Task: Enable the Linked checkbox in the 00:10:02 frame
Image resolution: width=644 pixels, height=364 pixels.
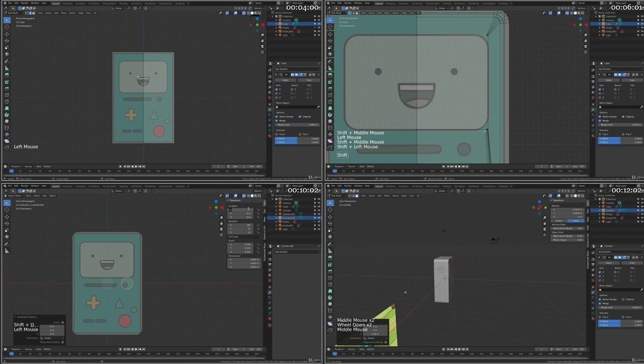Action: click(x=62, y=322)
